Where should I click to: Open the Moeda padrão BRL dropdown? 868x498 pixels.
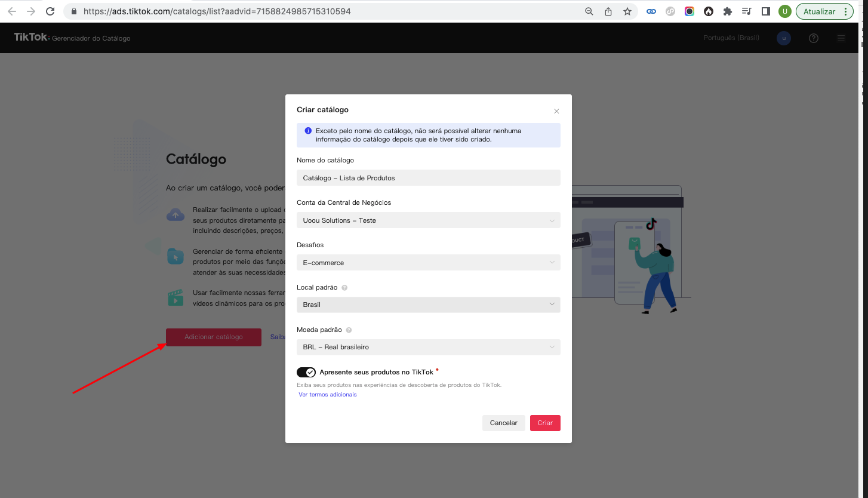click(429, 347)
